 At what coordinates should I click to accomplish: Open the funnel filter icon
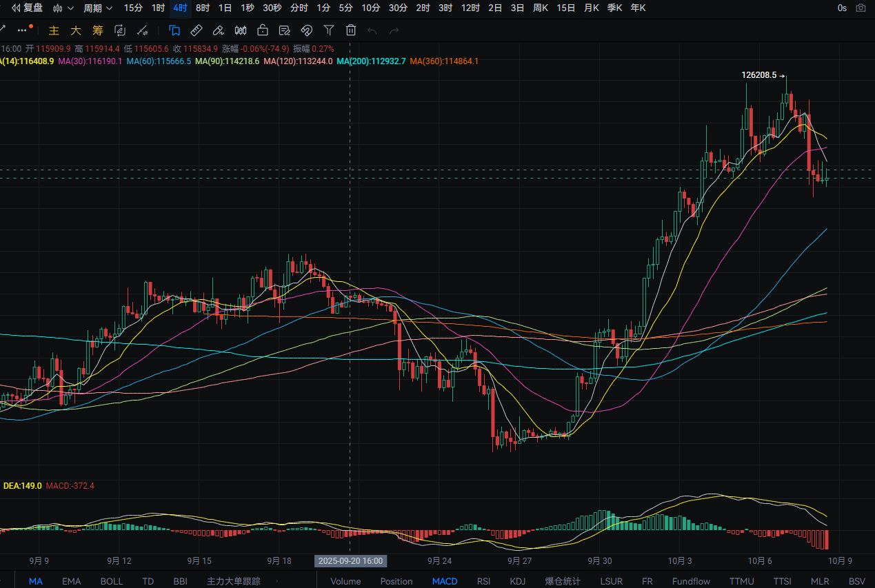coord(329,30)
